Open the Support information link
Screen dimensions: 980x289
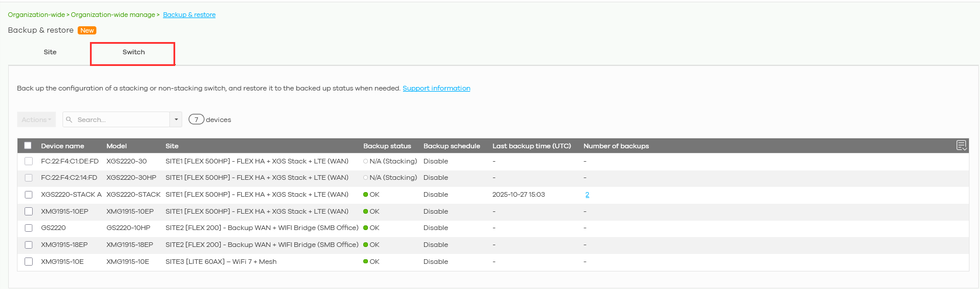pyautogui.click(x=436, y=88)
